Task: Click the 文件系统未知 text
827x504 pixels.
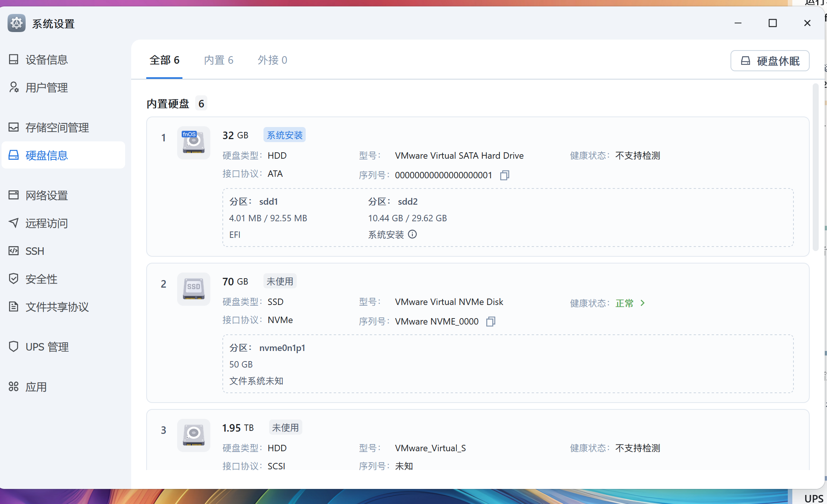Action: click(256, 381)
